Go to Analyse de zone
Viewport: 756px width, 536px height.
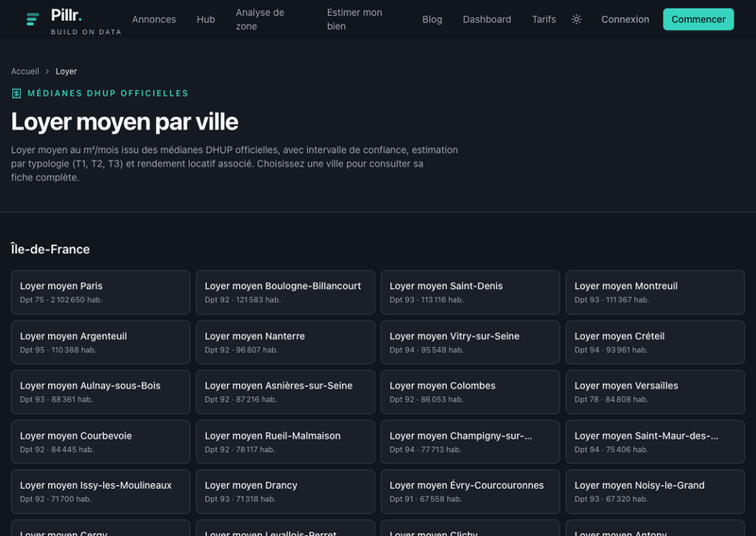tap(260, 19)
